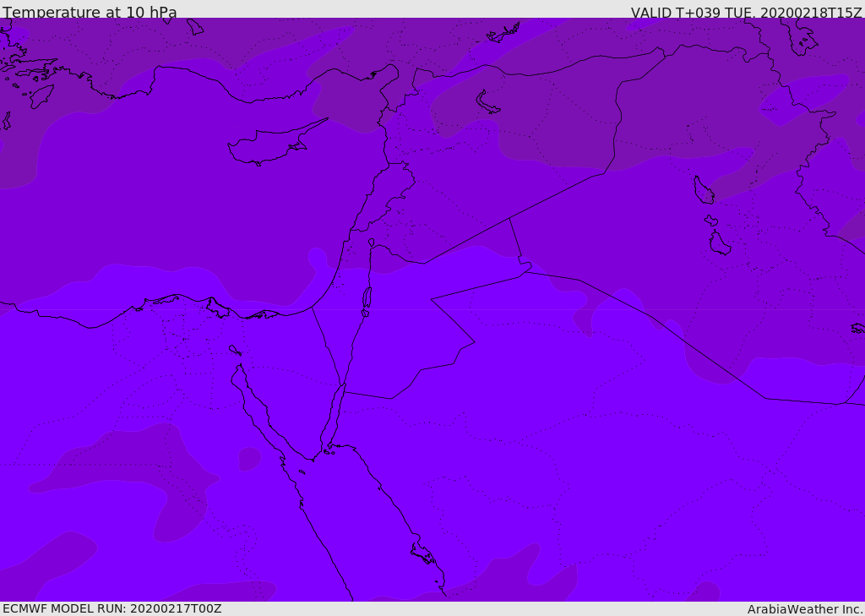The width and height of the screenshot is (865, 616).
Task: Click the long island-shaped lake at top center
Action: [x=503, y=33]
